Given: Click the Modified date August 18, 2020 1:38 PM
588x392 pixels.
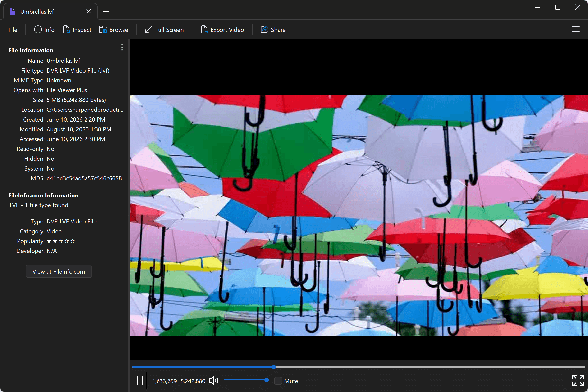Looking at the screenshot, I should [79, 129].
